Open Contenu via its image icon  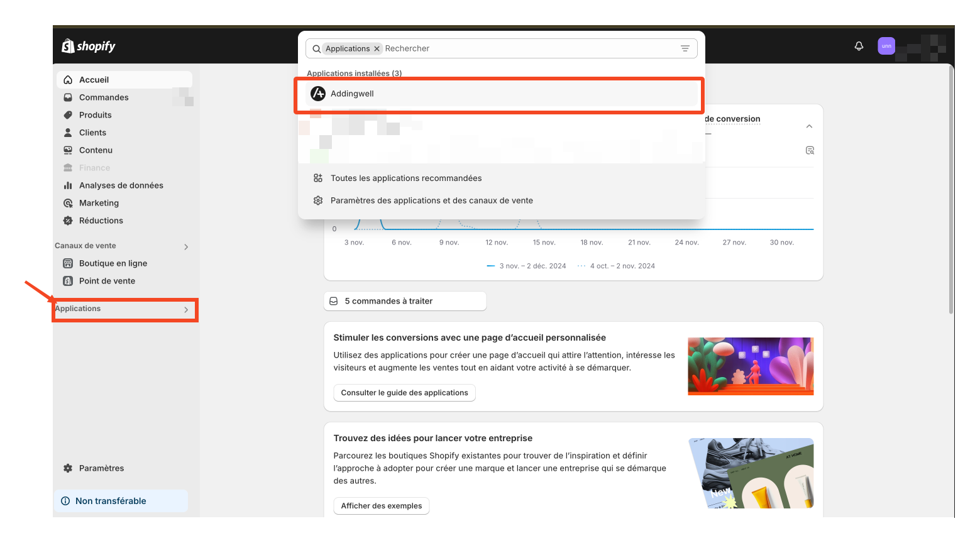pyautogui.click(x=68, y=150)
